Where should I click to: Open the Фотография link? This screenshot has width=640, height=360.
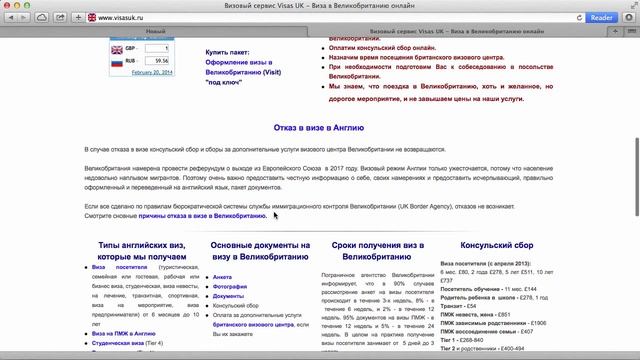point(230,287)
